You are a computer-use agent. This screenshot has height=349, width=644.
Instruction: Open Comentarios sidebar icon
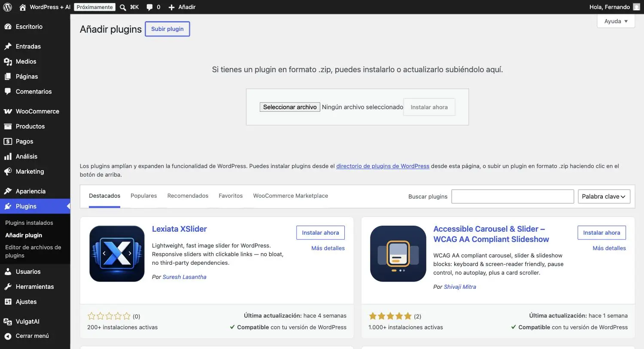pos(8,92)
